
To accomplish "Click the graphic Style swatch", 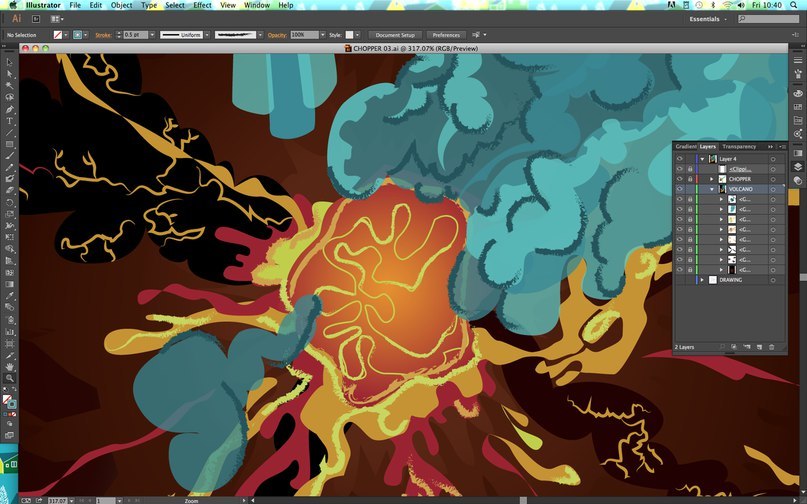I will tap(349, 35).
